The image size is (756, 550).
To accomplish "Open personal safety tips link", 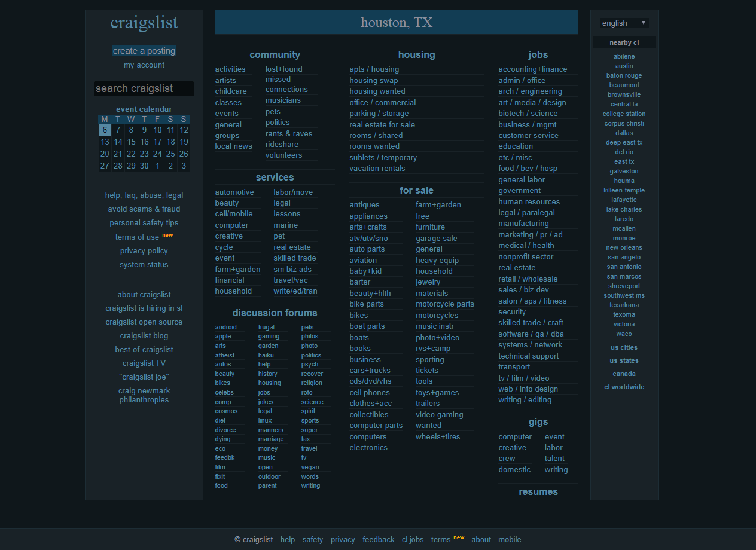I will tap(144, 222).
